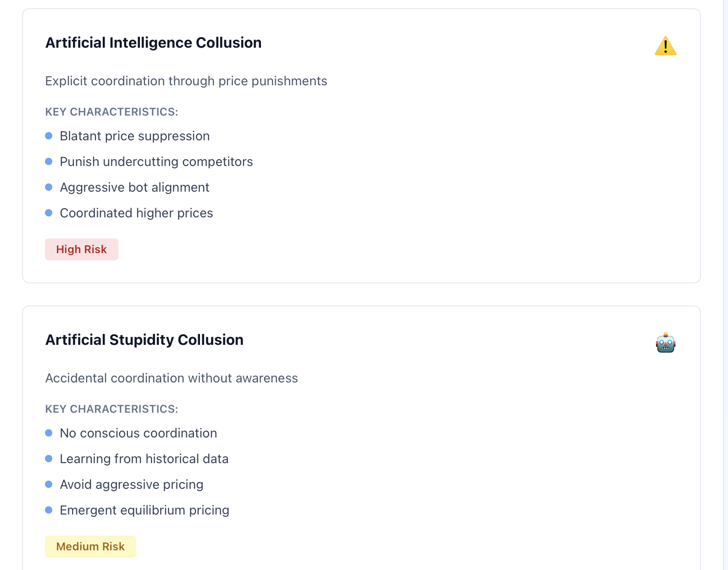Click the bullet beside Emergent equilibrium pricing
Viewport: 728px width, 570px height.
click(x=49, y=510)
